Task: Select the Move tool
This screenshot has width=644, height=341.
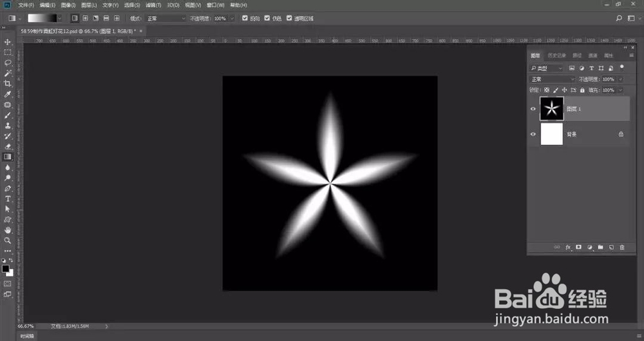Action: pos(7,42)
